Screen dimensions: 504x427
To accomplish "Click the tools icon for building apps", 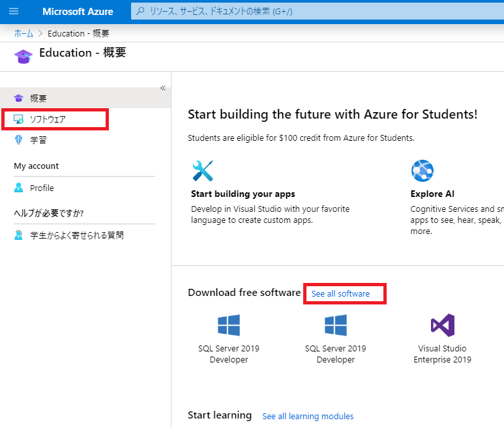I will [x=203, y=171].
